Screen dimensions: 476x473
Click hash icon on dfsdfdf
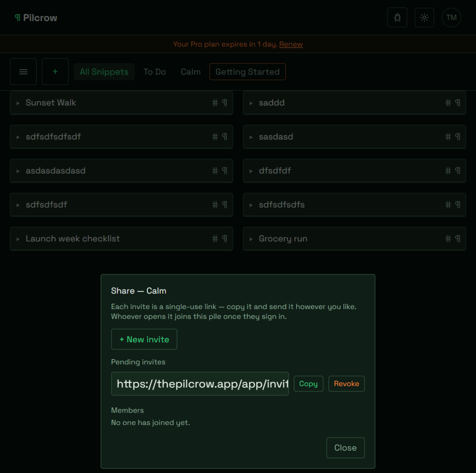click(x=448, y=171)
